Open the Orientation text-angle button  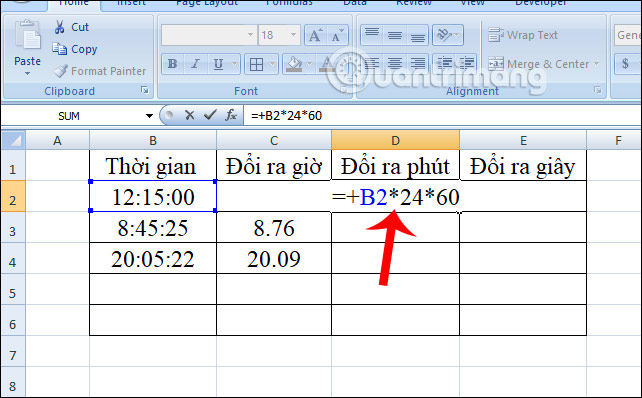[448, 34]
